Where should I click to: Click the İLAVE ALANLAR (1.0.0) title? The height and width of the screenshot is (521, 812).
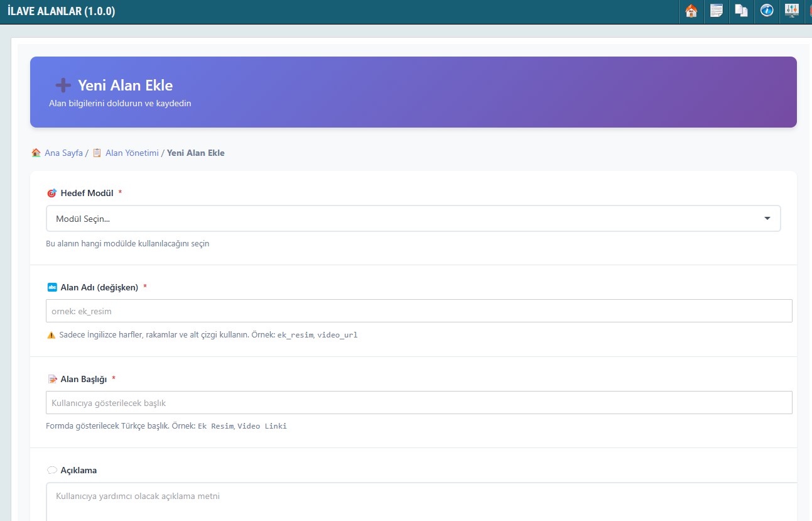(x=62, y=11)
